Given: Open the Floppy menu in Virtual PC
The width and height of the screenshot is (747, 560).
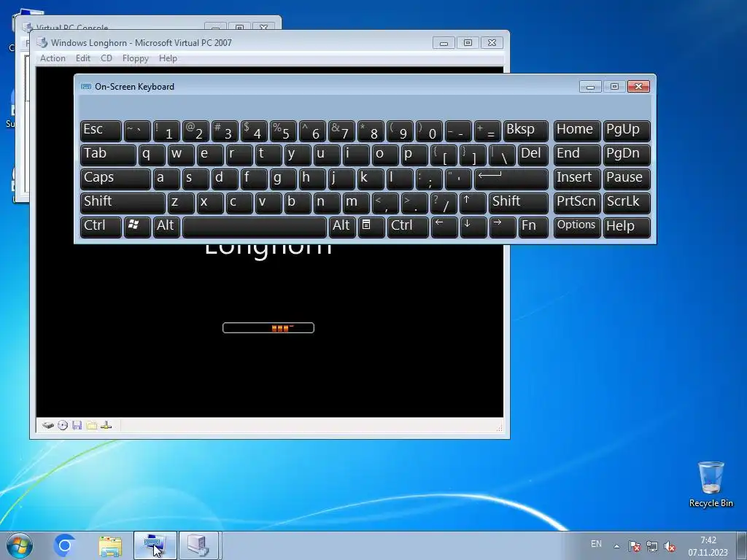Looking at the screenshot, I should pos(135,58).
